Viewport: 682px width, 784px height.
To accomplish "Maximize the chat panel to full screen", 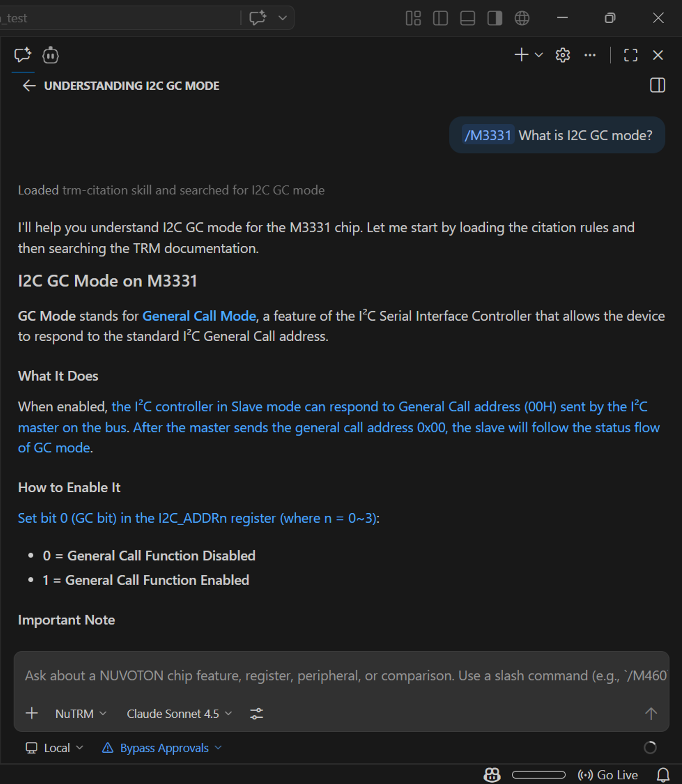I will click(x=631, y=55).
